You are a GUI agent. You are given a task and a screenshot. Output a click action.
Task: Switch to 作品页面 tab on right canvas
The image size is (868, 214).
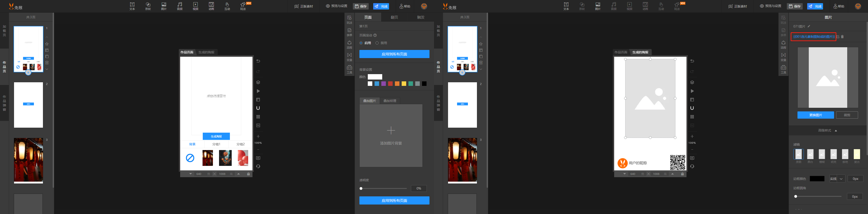coord(621,52)
